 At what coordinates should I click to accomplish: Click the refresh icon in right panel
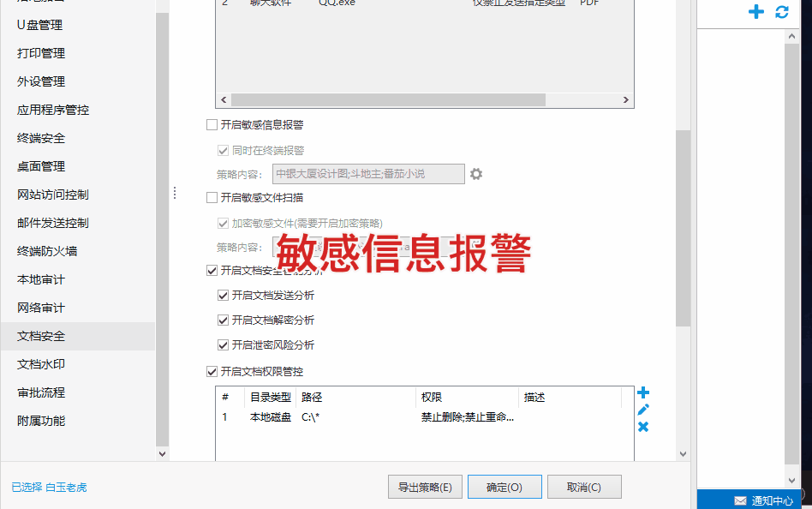[782, 11]
